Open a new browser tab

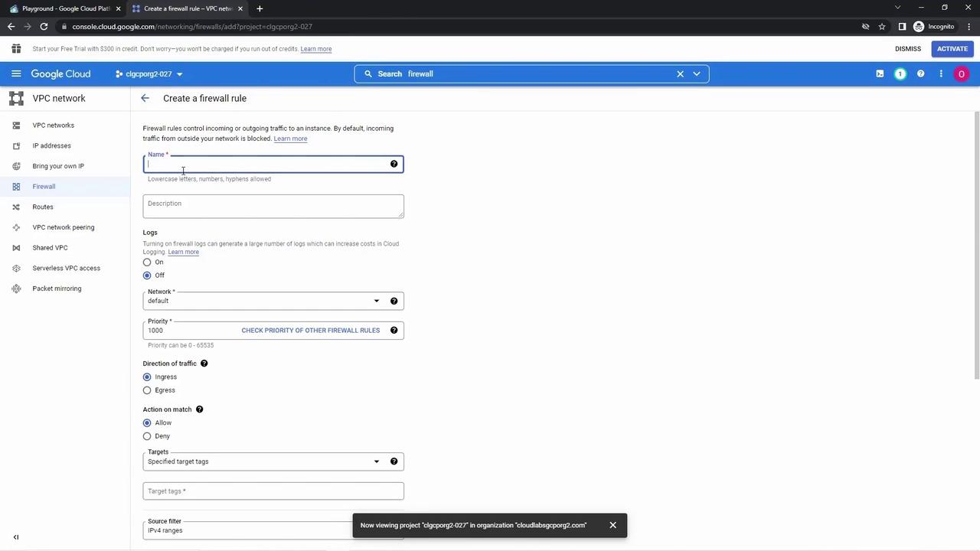[x=260, y=8]
